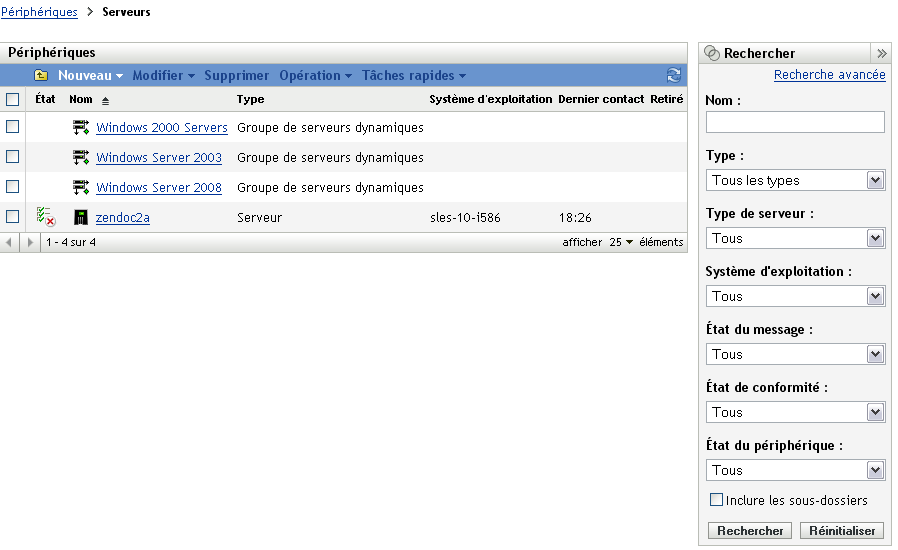Tick the zendoc2a row checkbox
Screen dimensions: 898x550
pos(12,217)
